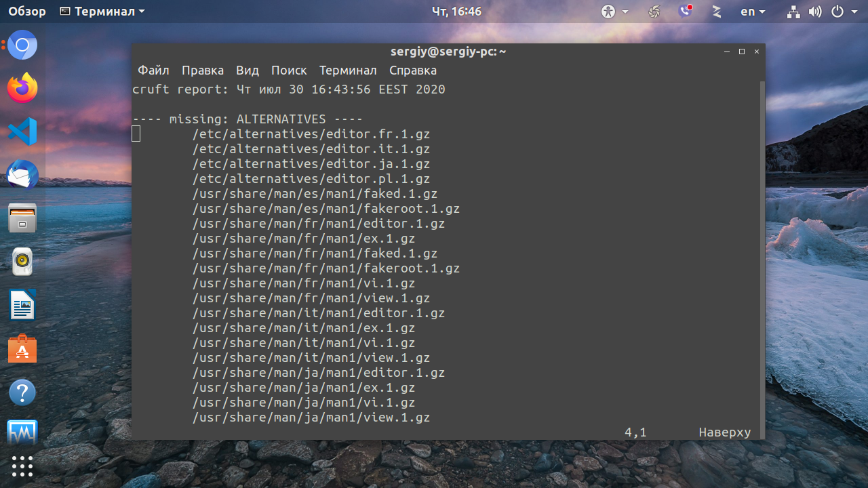The width and height of the screenshot is (868, 488).
Task: Click /usr/share/man/it/man1/ex.1.gz line
Action: pyautogui.click(x=304, y=328)
